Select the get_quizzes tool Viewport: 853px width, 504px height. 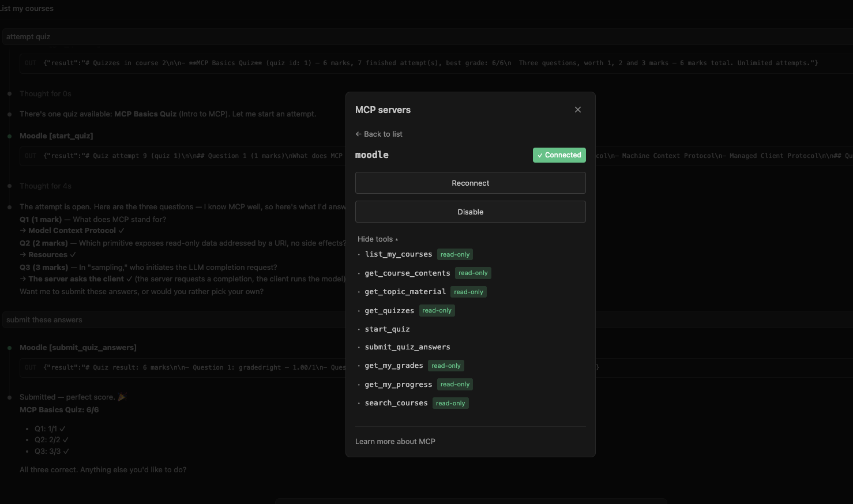tap(389, 311)
